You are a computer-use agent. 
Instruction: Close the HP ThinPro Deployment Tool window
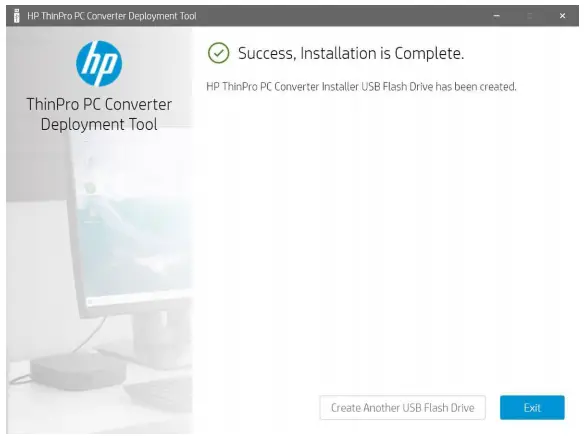[562, 16]
